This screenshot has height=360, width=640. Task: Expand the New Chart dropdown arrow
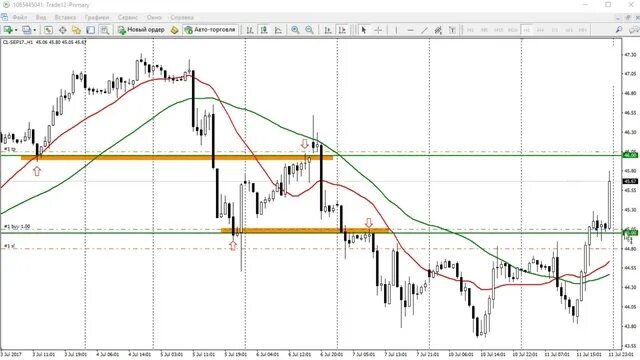coord(16,30)
